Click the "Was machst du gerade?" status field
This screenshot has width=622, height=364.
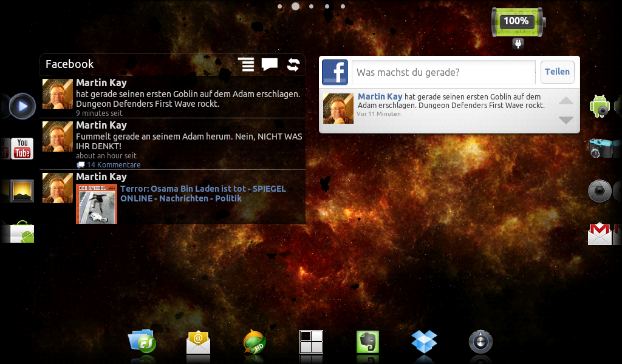443,72
